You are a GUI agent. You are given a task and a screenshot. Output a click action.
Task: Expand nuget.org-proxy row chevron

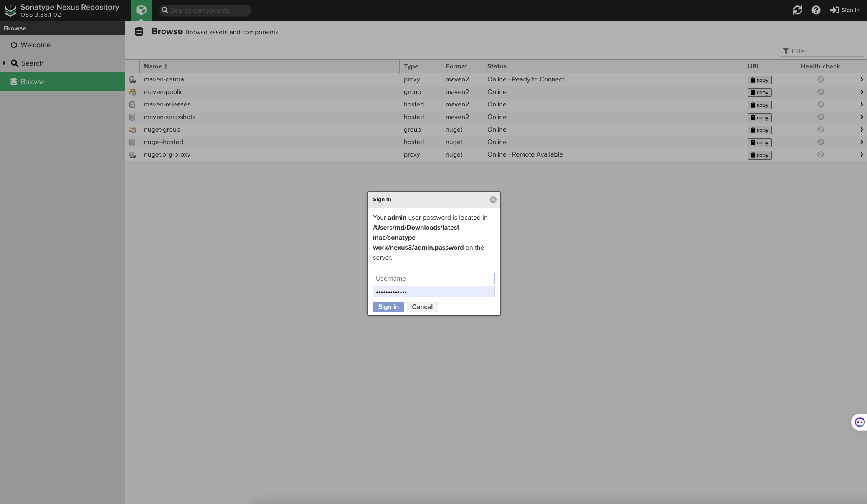click(861, 154)
